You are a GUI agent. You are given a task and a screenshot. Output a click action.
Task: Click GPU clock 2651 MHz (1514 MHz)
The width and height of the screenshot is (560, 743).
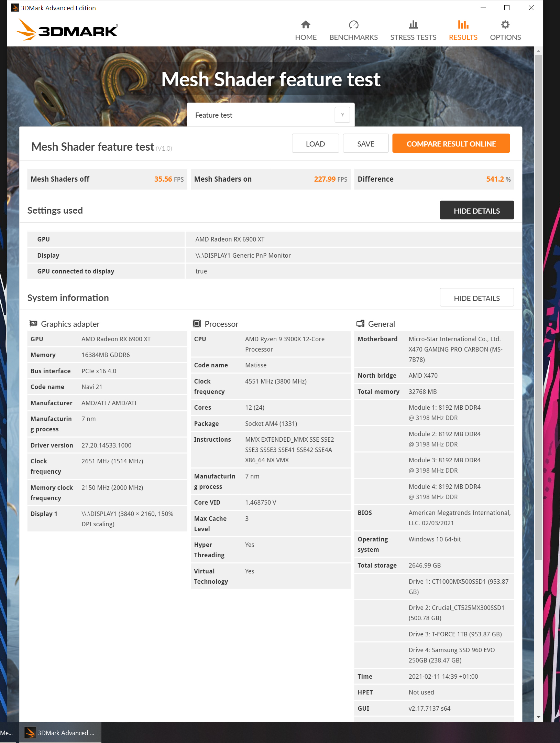tap(112, 461)
